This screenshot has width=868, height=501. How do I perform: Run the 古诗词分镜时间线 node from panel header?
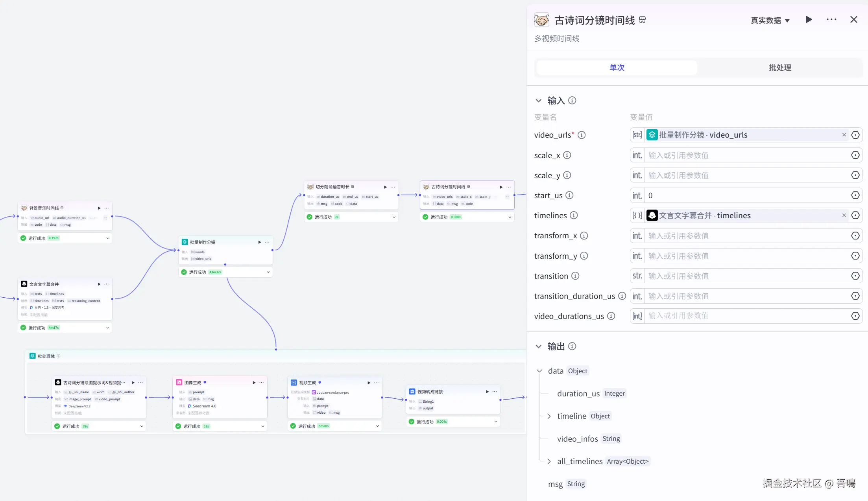click(809, 20)
